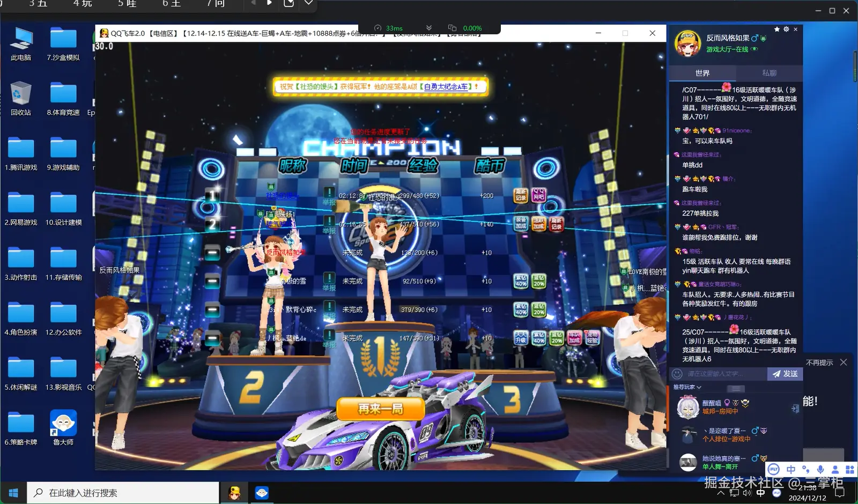This screenshot has height=504, width=858.
Task: Toggle online status eye icon
Action: 755,49
